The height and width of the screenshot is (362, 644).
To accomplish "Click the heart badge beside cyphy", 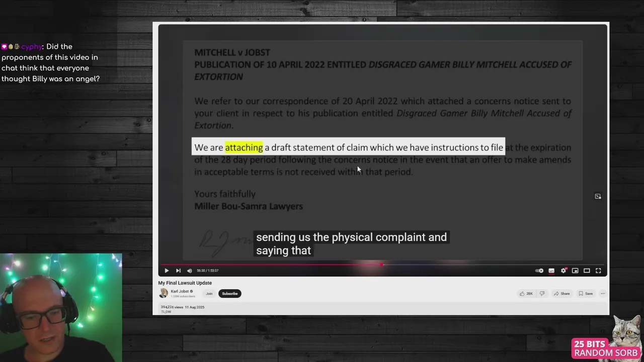I will pyautogui.click(x=4, y=47).
